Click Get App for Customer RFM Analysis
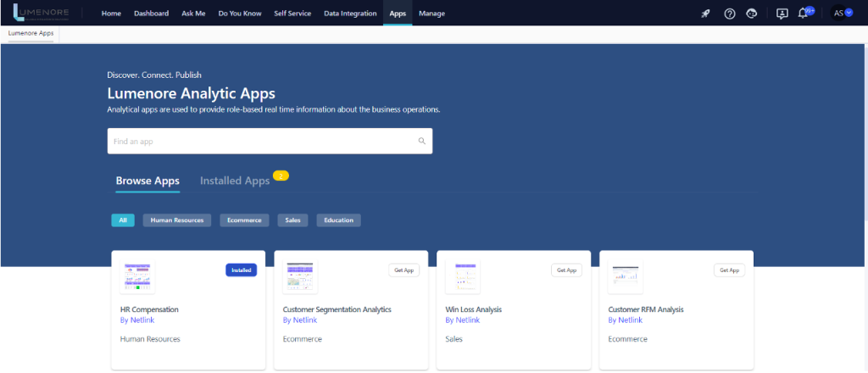Image resolution: width=868 pixels, height=373 pixels. [x=729, y=270]
